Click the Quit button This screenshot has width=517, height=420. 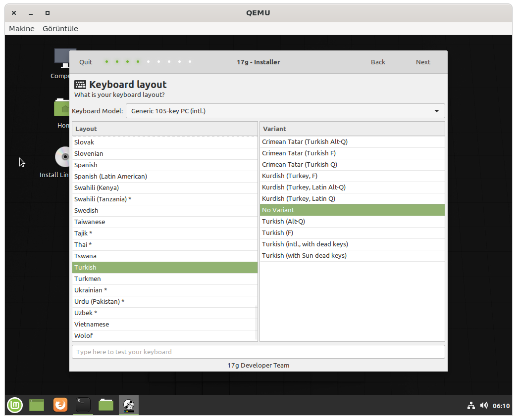click(x=86, y=62)
